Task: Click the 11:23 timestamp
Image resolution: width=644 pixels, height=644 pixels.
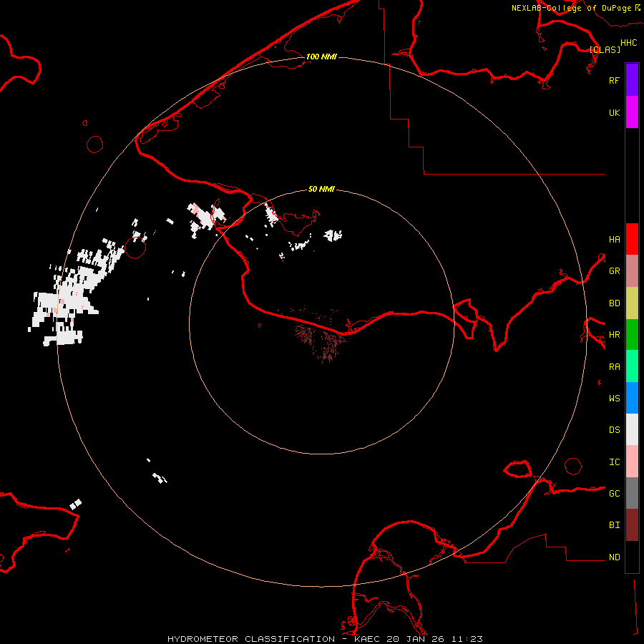Action: (x=467, y=639)
